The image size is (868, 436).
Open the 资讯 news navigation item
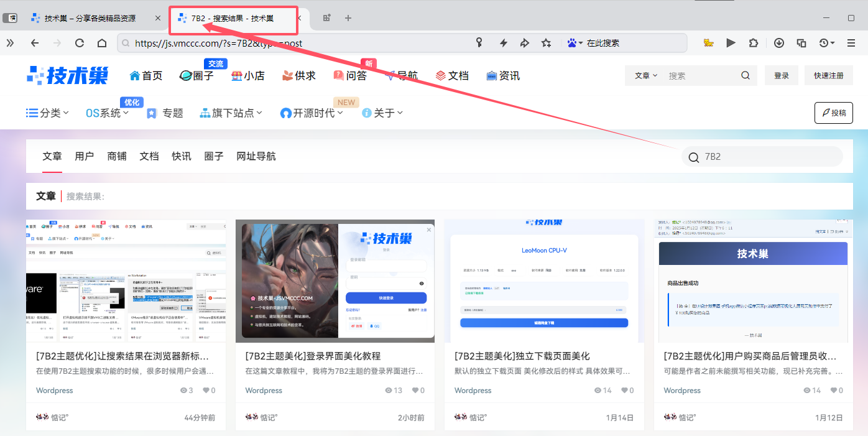tap(503, 76)
